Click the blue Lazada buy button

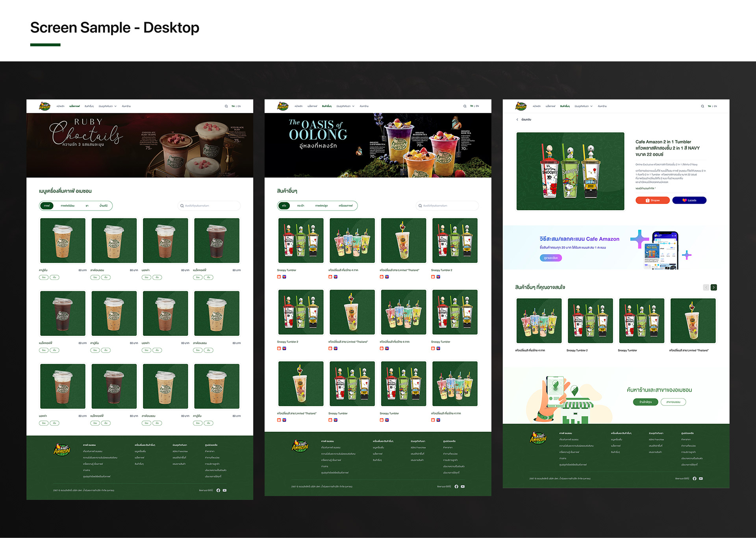pos(689,200)
